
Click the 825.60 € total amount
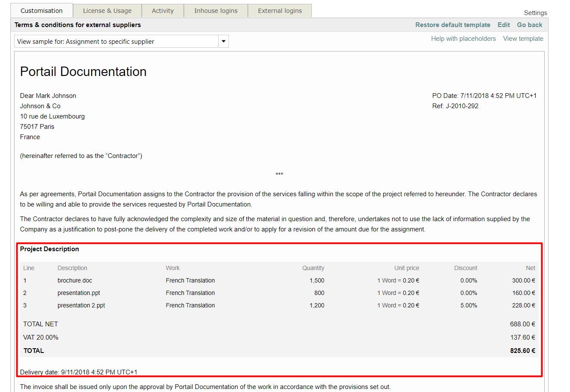[x=522, y=351]
